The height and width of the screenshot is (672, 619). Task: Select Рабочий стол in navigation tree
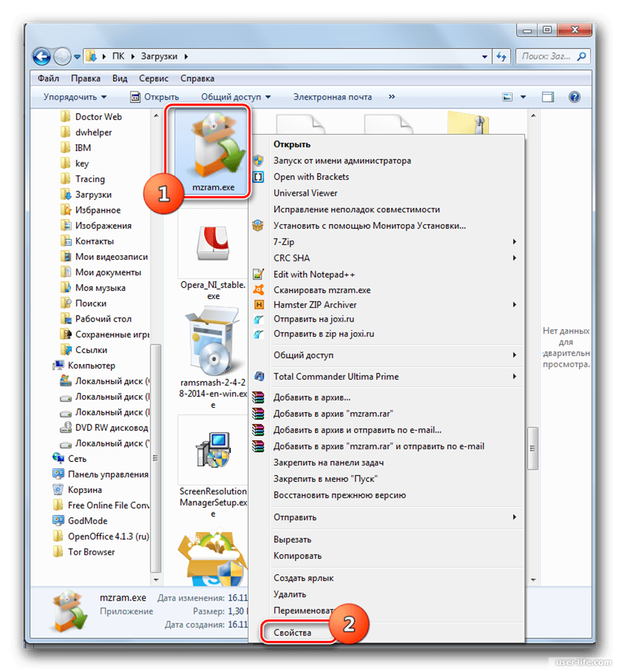(x=103, y=319)
